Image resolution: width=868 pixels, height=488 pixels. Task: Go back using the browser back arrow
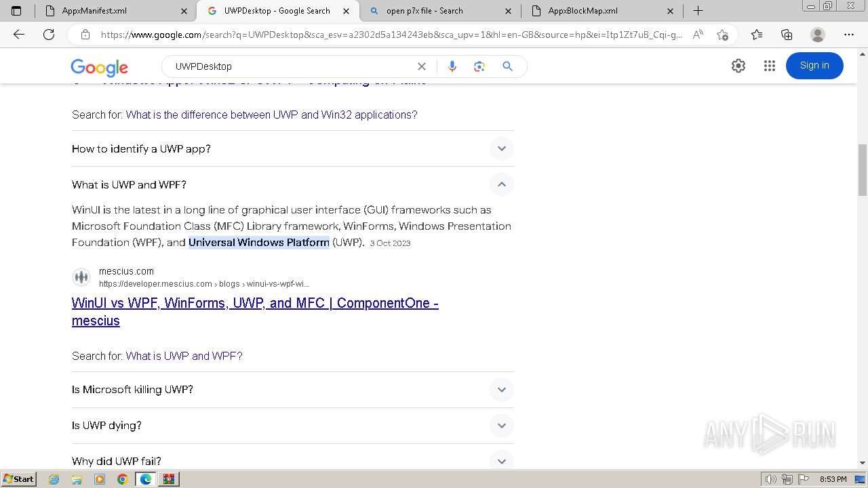pyautogui.click(x=19, y=35)
